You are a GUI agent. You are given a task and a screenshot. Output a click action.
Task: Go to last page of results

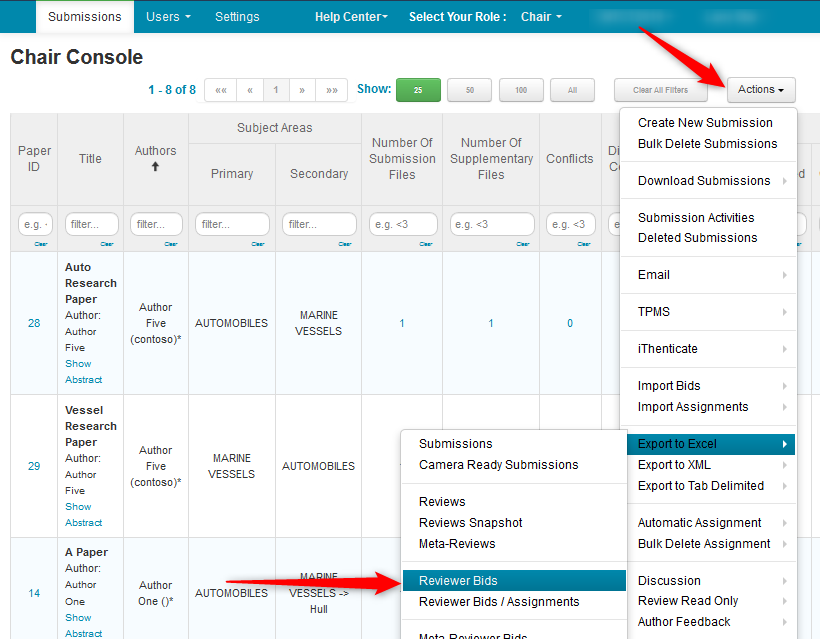point(331,90)
